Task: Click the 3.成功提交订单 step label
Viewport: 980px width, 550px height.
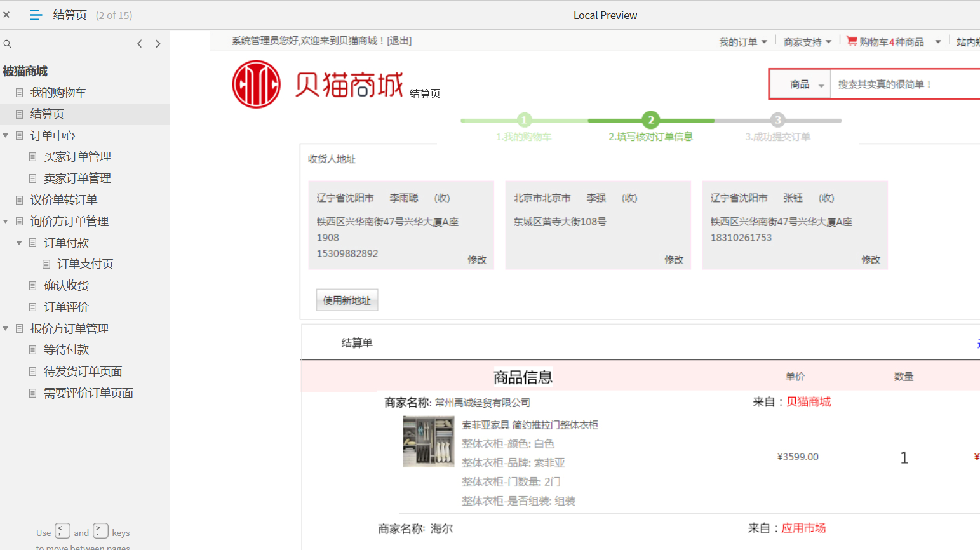Action: [777, 137]
